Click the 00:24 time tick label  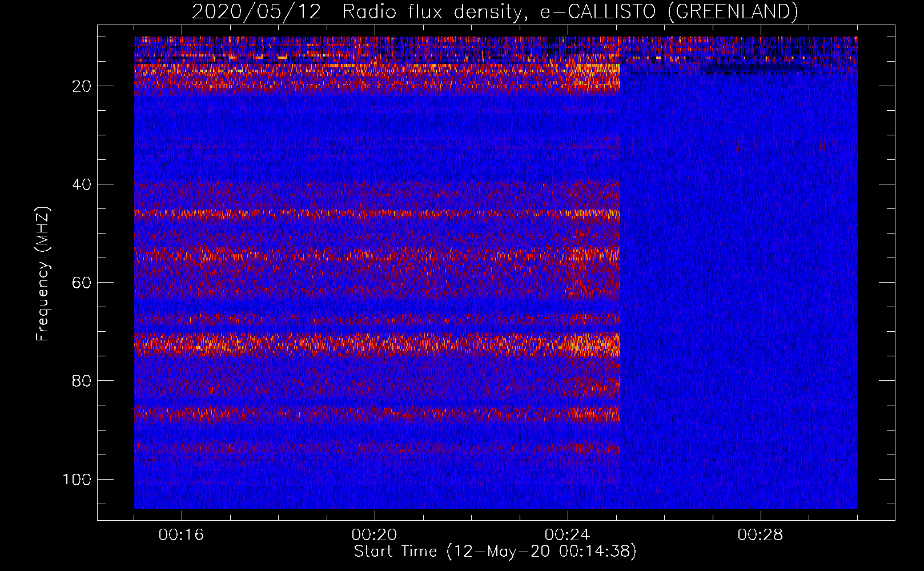coord(568,535)
